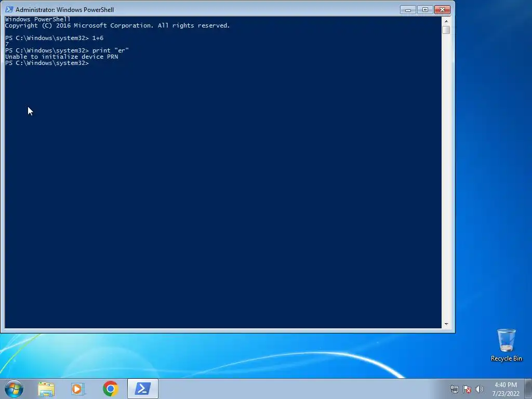Show the calendar via the 4:40 PM clock
Screen dimensions: 532x399
[506, 385]
